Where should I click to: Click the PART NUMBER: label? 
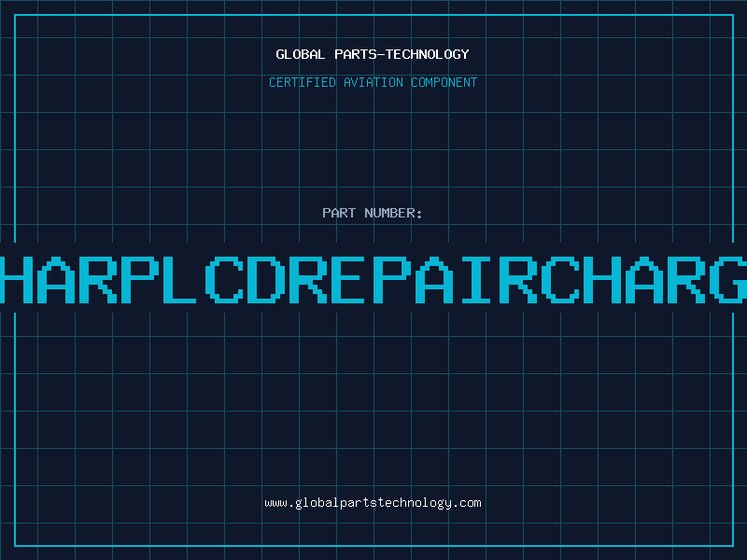pyautogui.click(x=373, y=213)
